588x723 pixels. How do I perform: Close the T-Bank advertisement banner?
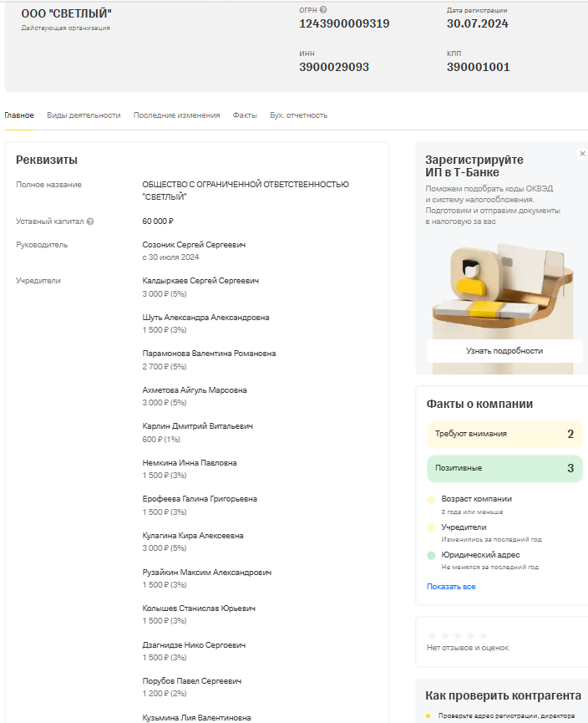[582, 154]
